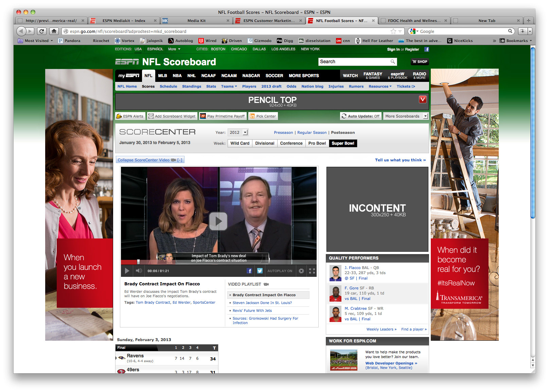Open the ESPN Shop cart button
Screen dimensions: 549x392
point(420,61)
